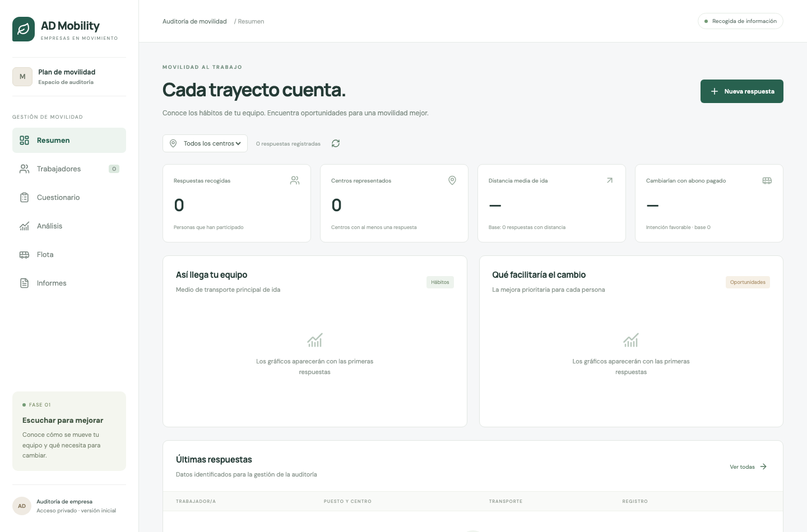Click the Resumen breadcrumb
Viewport: 807px width, 532px height.
point(251,21)
